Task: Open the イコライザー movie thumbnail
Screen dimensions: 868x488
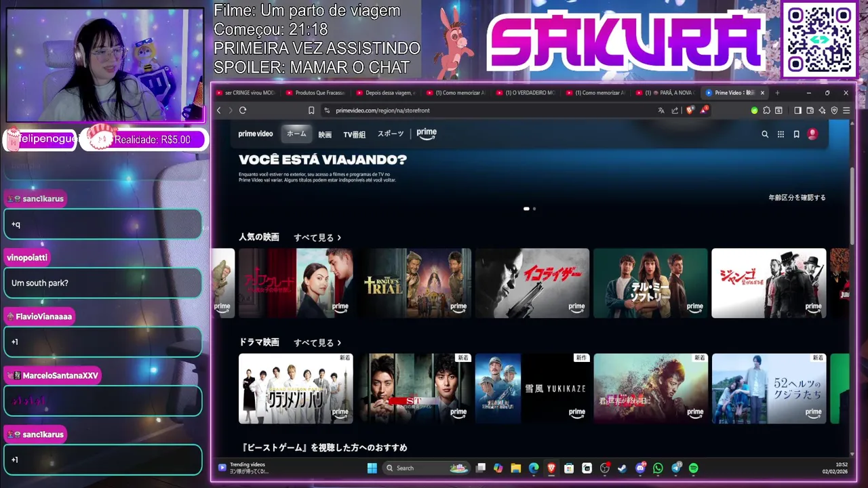Action: point(532,283)
